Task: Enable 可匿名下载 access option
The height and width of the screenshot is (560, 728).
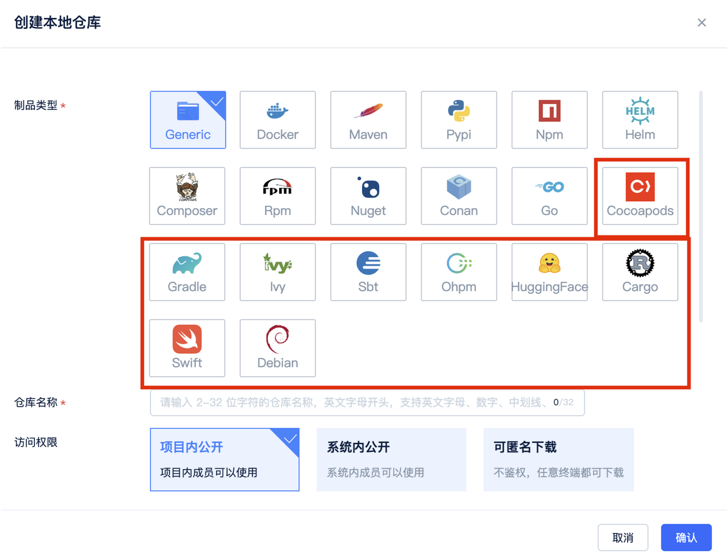Action: tap(558, 459)
